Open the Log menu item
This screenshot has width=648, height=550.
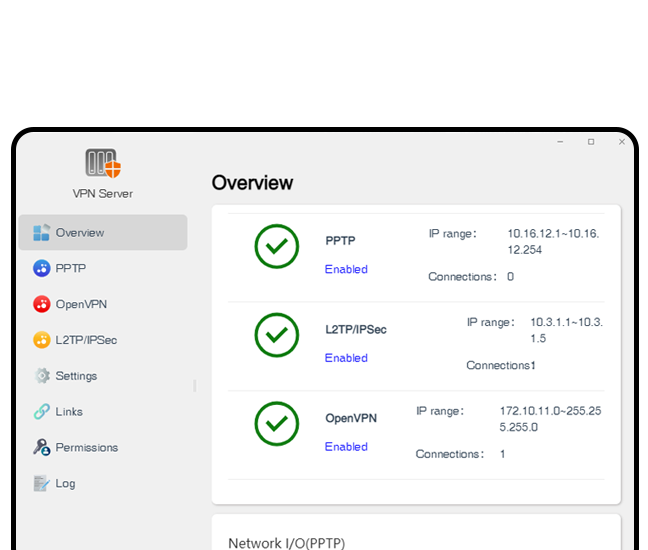(x=65, y=484)
